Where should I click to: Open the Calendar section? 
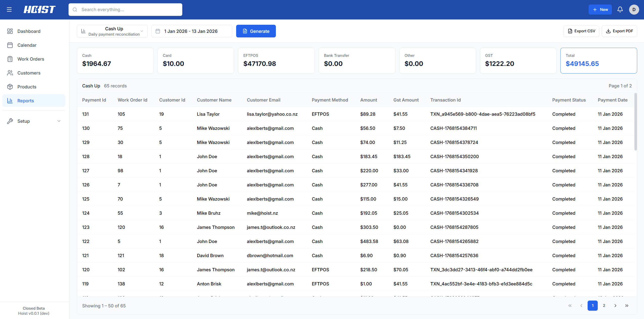(27, 45)
